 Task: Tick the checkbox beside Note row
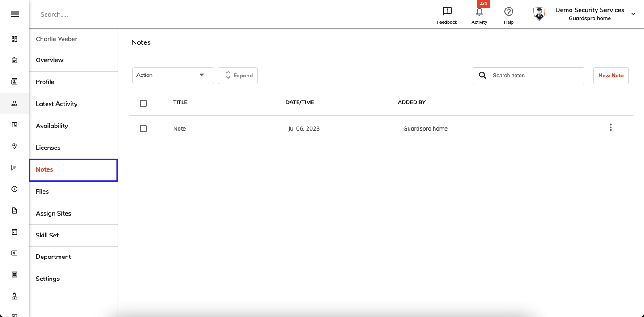coord(143,129)
